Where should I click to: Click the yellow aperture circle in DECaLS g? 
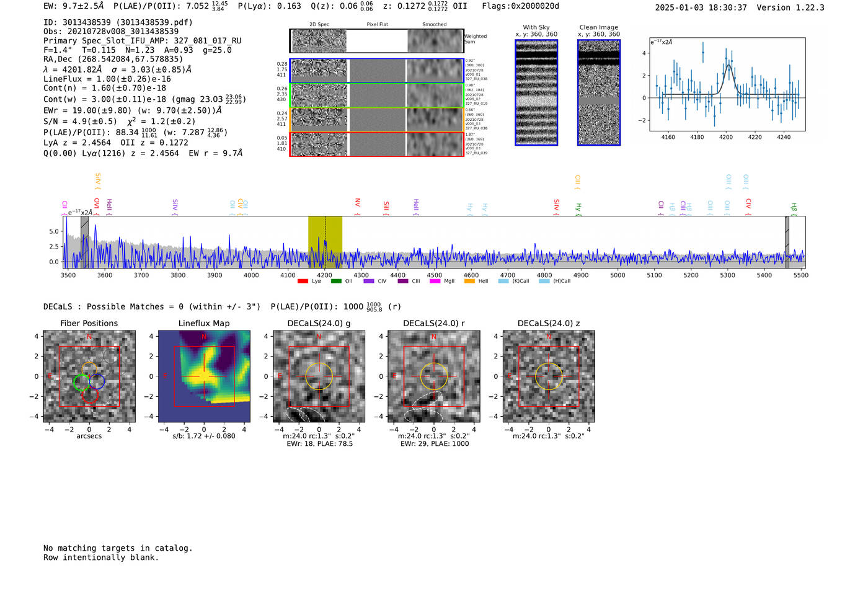pos(319,376)
